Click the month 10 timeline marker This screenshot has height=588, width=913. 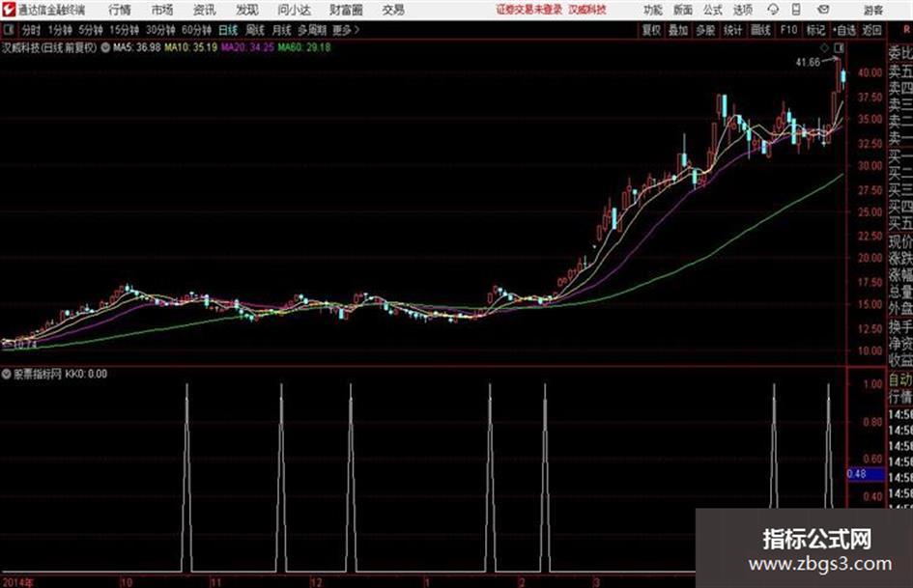(x=127, y=582)
